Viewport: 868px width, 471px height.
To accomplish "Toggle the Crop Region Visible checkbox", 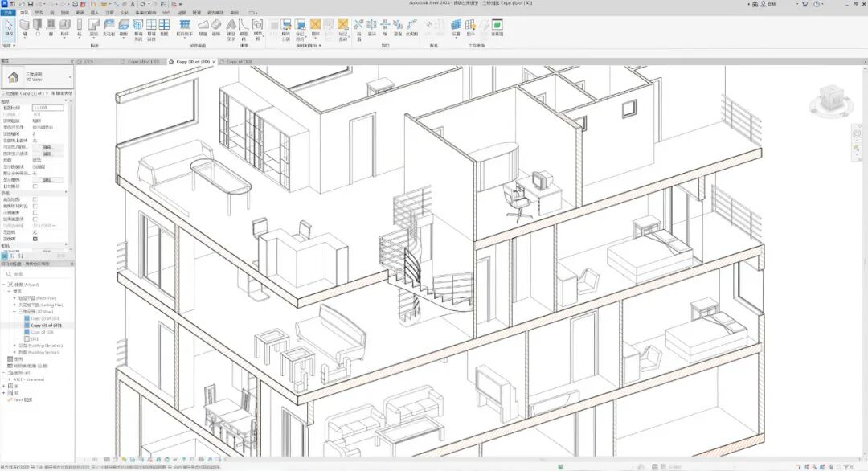I will (x=35, y=206).
